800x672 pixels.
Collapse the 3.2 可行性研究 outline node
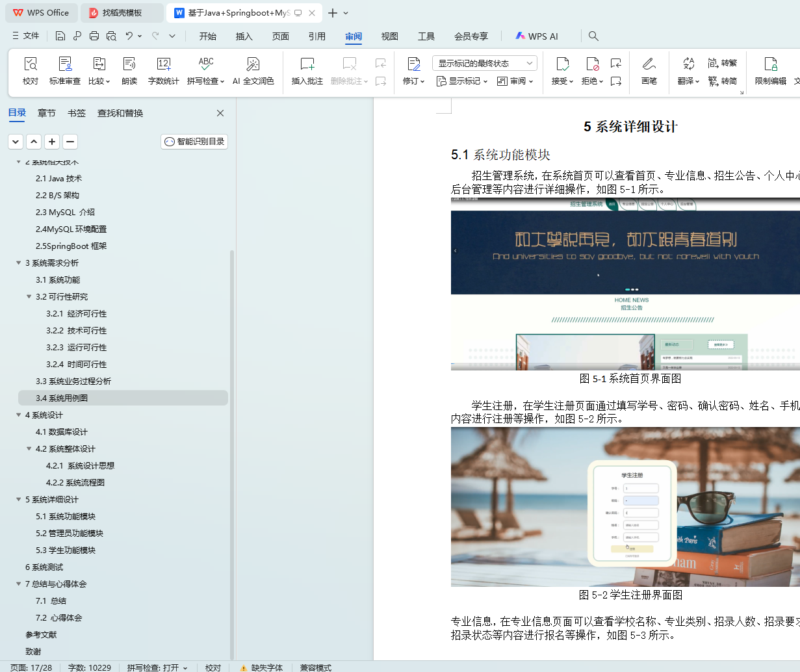point(29,296)
